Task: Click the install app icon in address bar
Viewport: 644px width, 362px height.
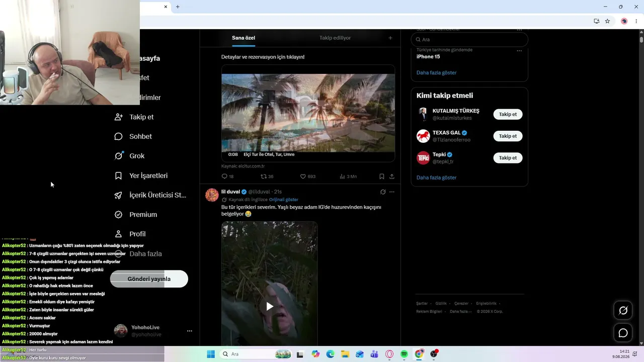Action: [x=596, y=21]
